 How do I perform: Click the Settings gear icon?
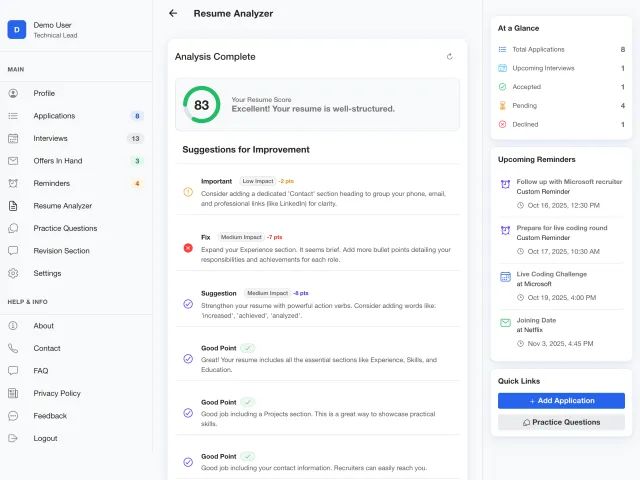(13, 273)
